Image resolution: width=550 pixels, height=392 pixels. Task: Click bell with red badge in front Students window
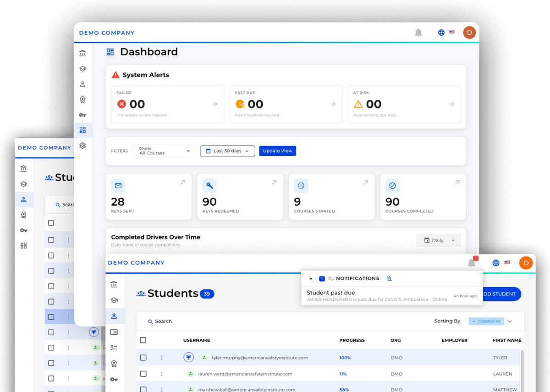click(x=472, y=262)
